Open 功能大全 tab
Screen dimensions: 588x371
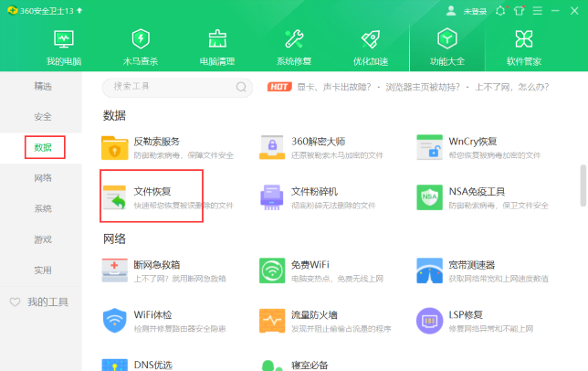click(447, 48)
